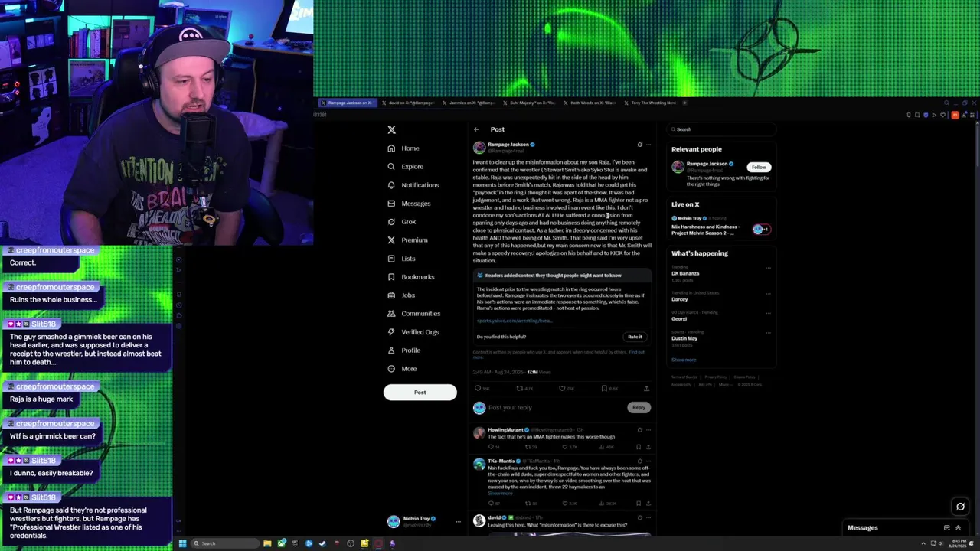Click the reply icon on the main post
Screen dimensions: 980x551
click(x=478, y=388)
